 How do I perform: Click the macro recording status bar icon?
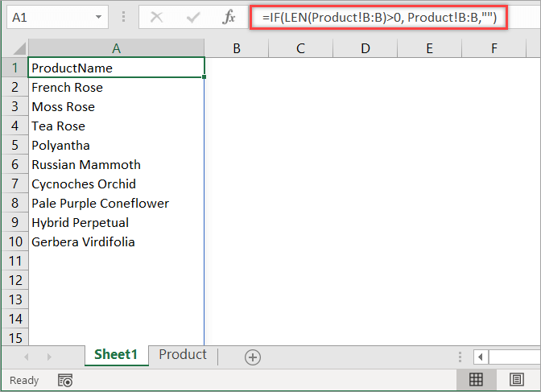pyautogui.click(x=65, y=380)
